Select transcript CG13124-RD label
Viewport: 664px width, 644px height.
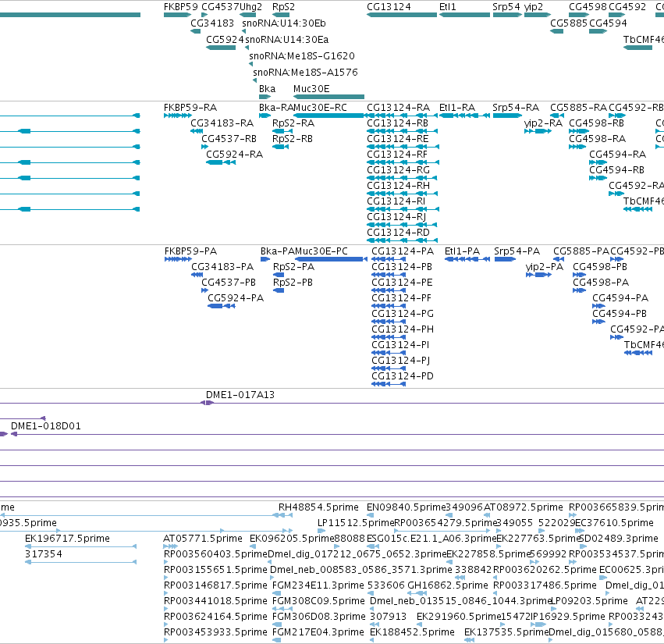pos(399,233)
